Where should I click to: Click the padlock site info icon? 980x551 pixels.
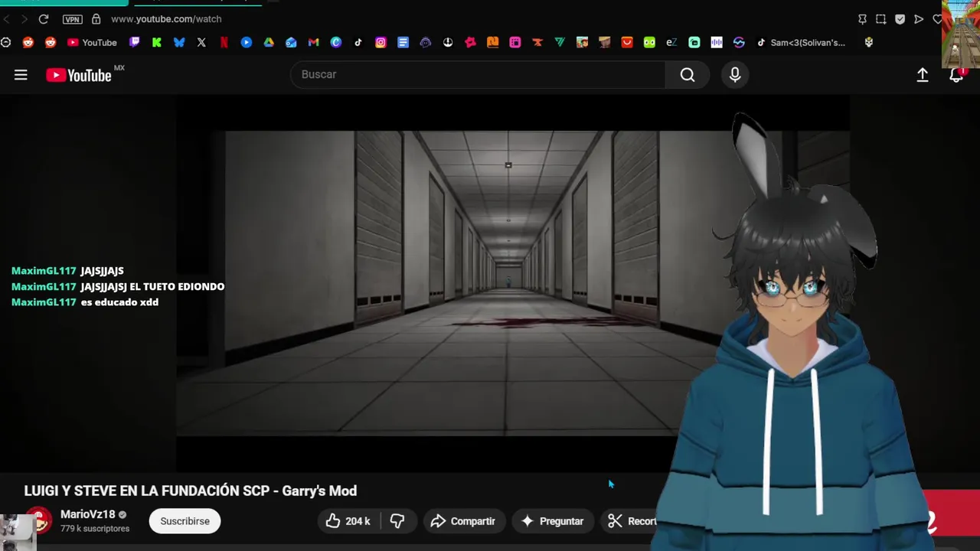96,18
